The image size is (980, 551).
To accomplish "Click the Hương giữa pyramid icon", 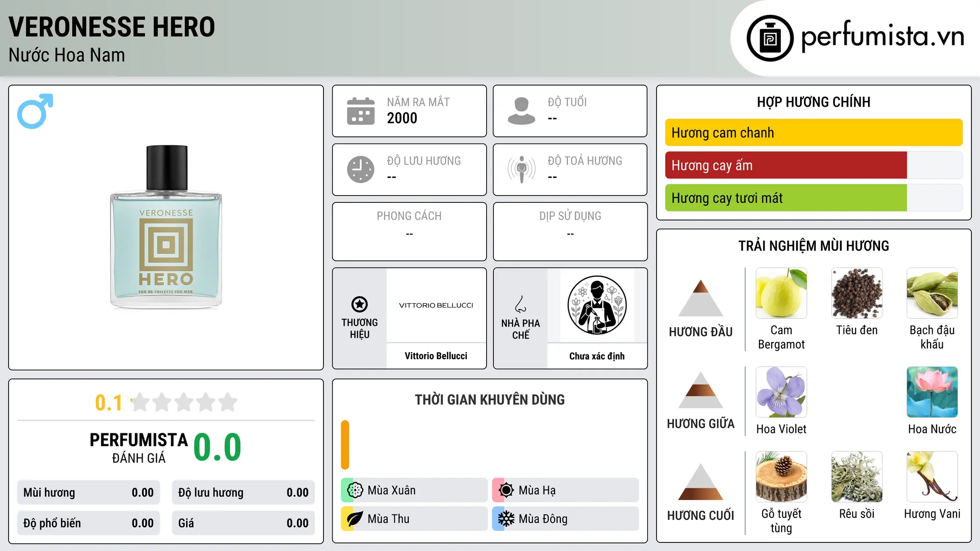I will pos(701,390).
